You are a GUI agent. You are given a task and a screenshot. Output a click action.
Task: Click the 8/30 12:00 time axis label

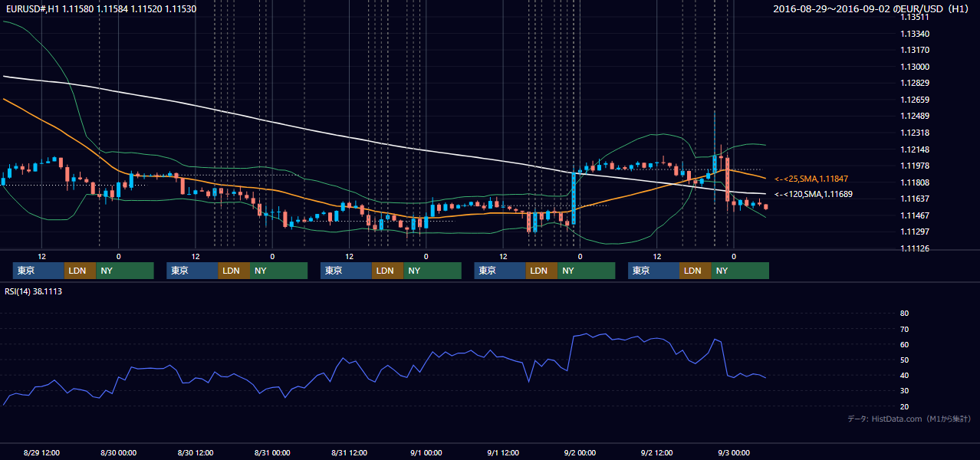pos(196,453)
